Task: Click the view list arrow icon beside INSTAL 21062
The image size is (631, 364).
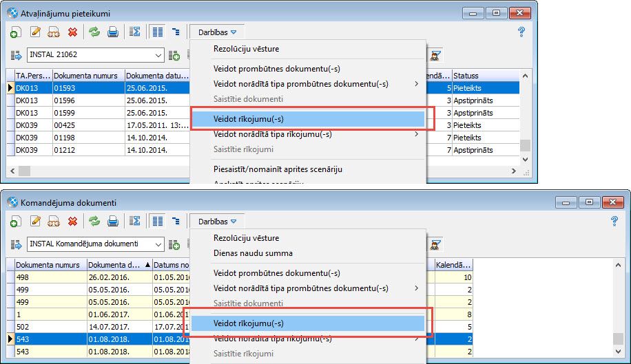Action: [16, 56]
